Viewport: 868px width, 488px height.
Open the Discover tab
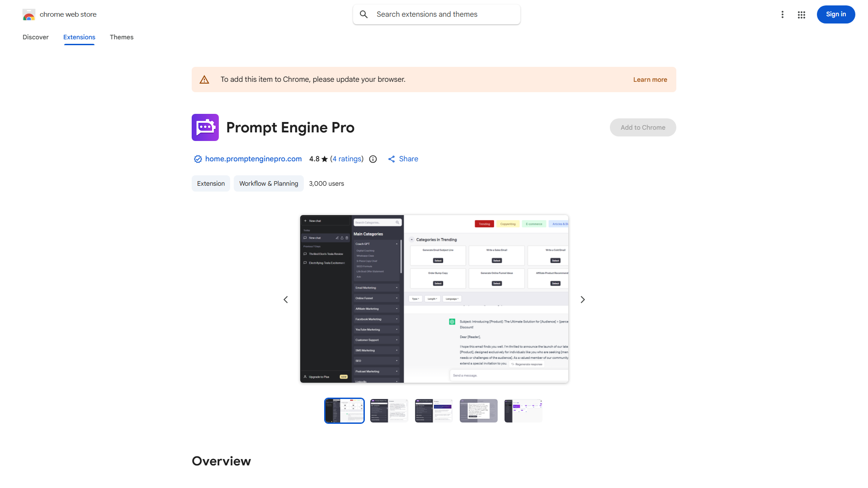35,37
